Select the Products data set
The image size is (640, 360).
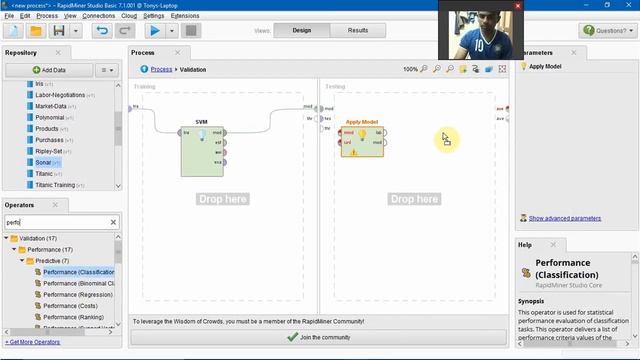click(x=47, y=129)
